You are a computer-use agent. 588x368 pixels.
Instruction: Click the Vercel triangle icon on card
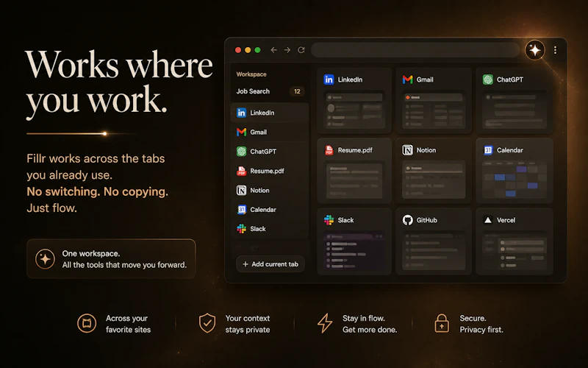pos(488,220)
